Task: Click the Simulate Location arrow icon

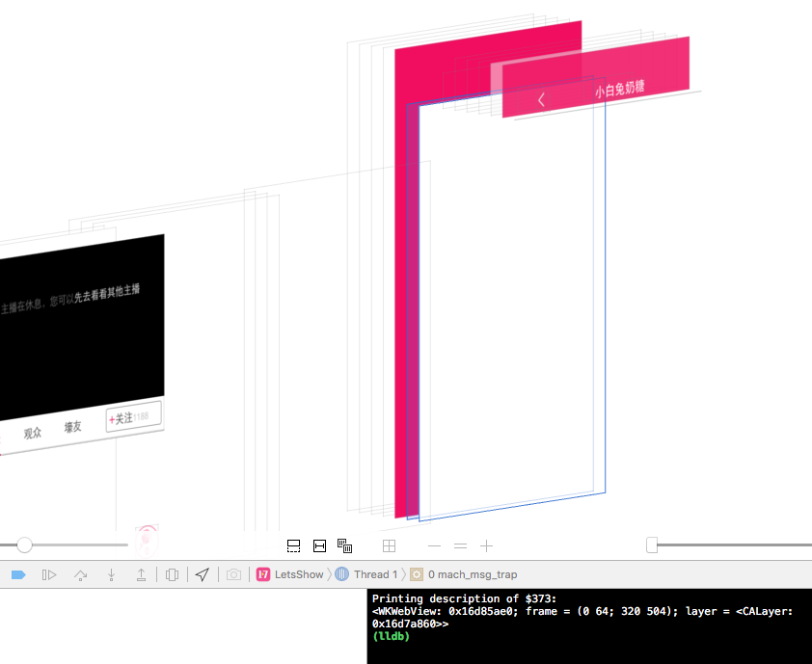Action: [x=202, y=574]
